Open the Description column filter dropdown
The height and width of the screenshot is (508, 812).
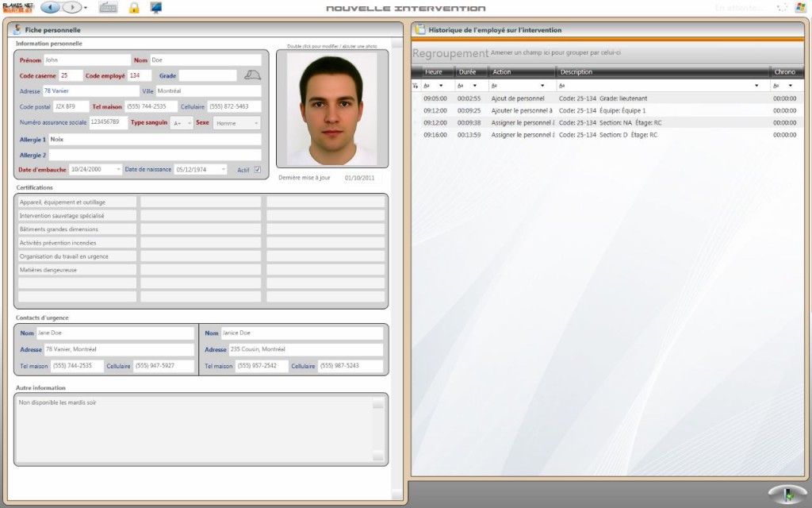coord(756,85)
